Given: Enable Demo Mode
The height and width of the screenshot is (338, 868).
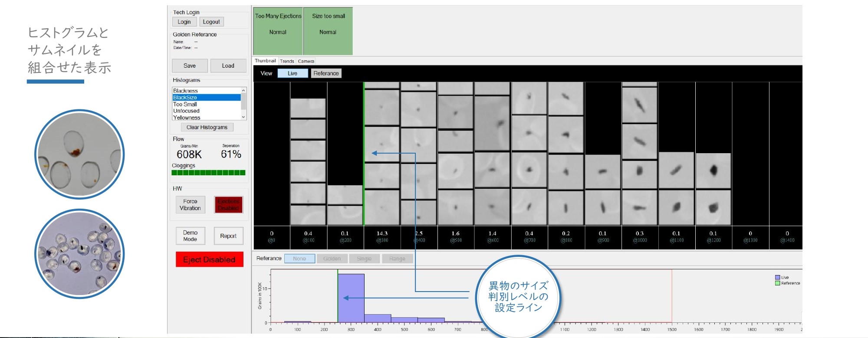Looking at the screenshot, I should point(190,236).
